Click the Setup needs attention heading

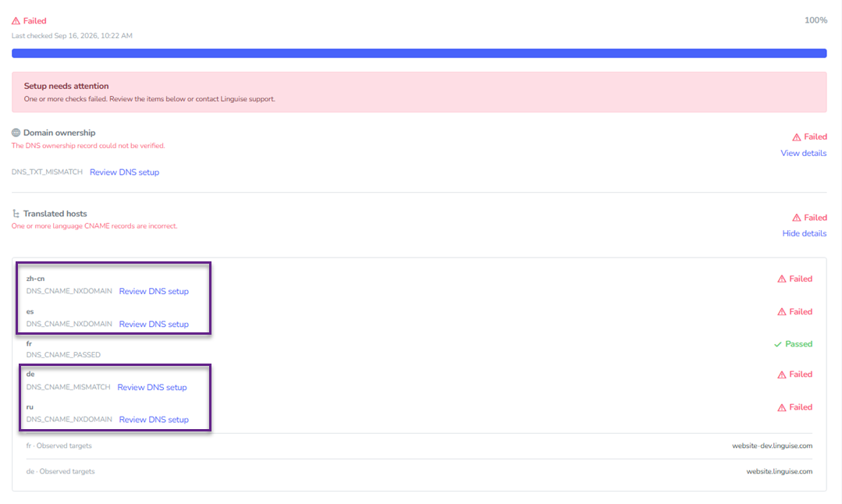click(x=66, y=86)
